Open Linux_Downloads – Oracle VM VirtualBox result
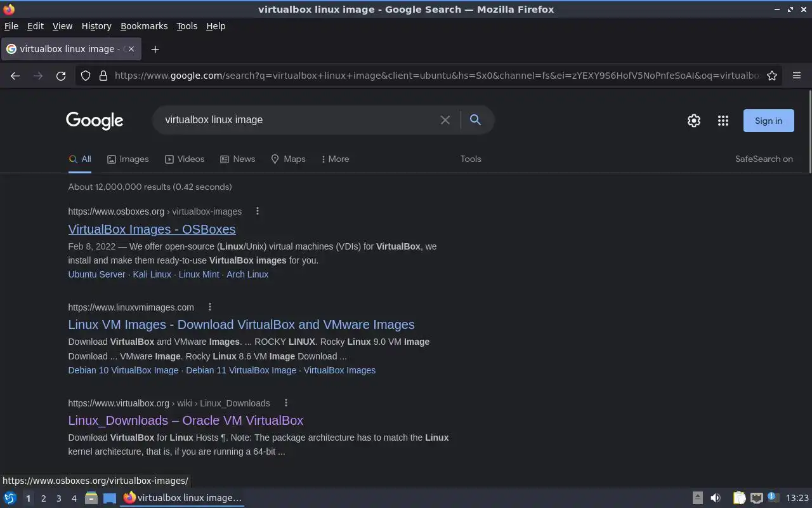 pyautogui.click(x=186, y=420)
